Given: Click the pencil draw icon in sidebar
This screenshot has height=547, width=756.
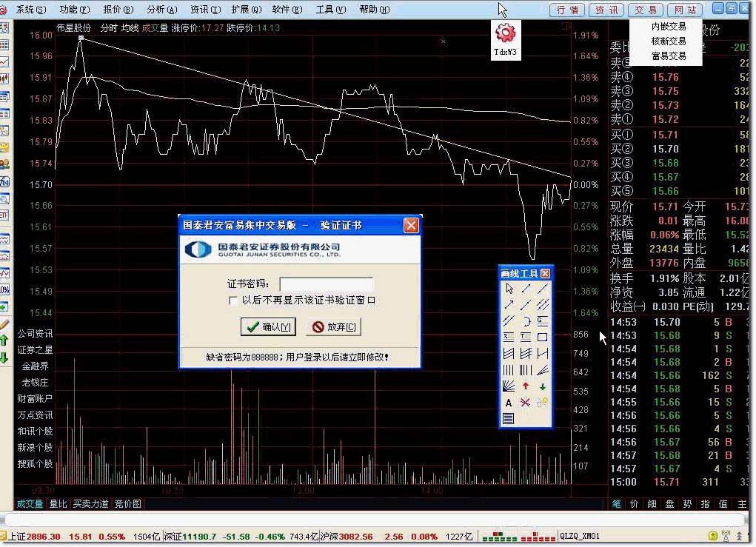Looking at the screenshot, I should point(4,325).
